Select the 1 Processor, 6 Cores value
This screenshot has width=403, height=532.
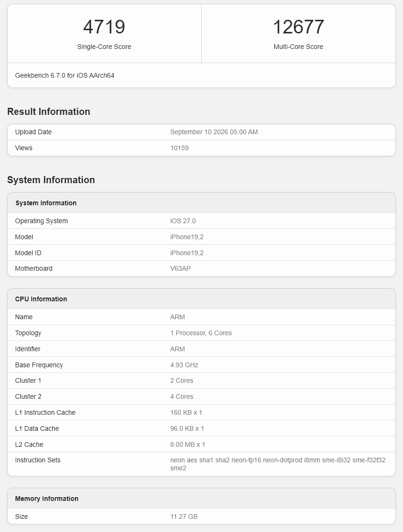tap(201, 333)
